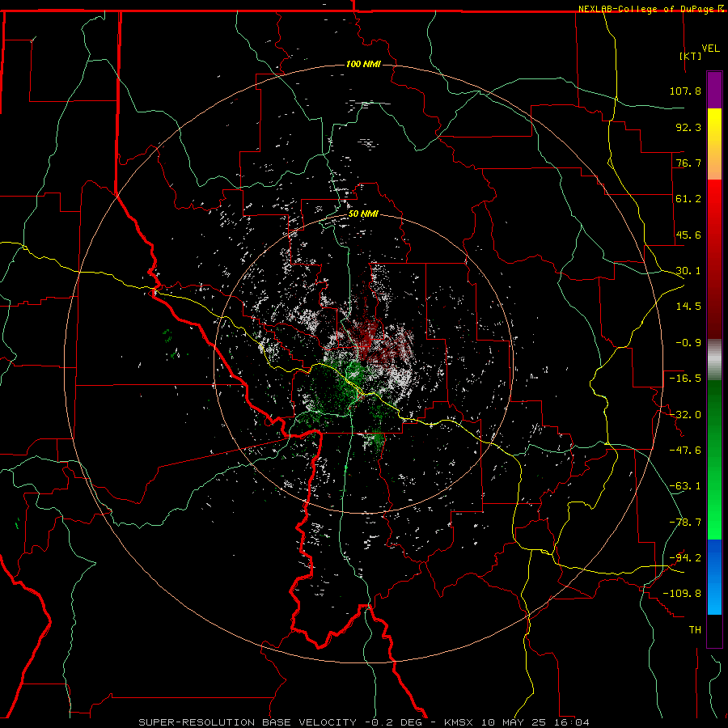
Task: Click the 61.2 velocity scale value
Action: point(688,199)
